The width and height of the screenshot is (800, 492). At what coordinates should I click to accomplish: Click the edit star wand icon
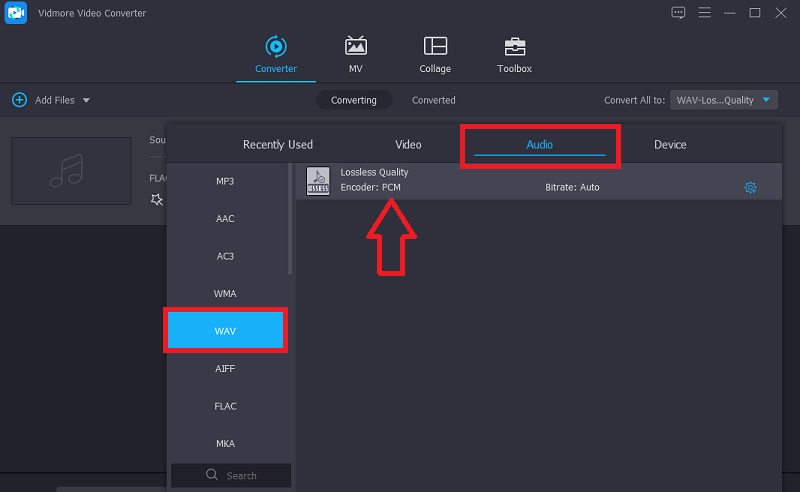[157, 200]
